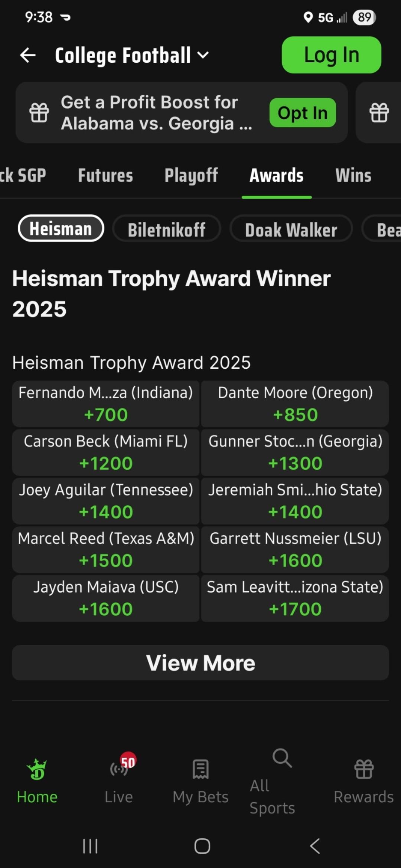Screen dimensions: 401x868
Task: Open the My Bets receipt icon
Action: click(200, 769)
